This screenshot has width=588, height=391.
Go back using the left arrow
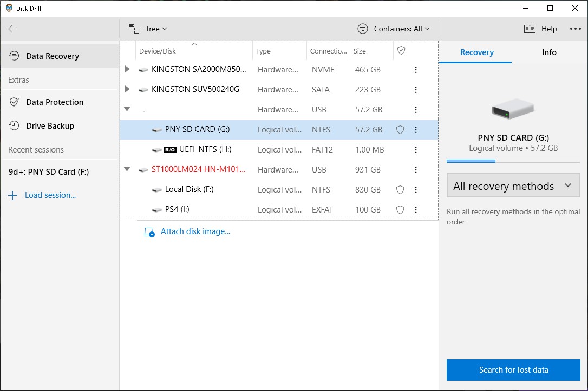click(12, 29)
